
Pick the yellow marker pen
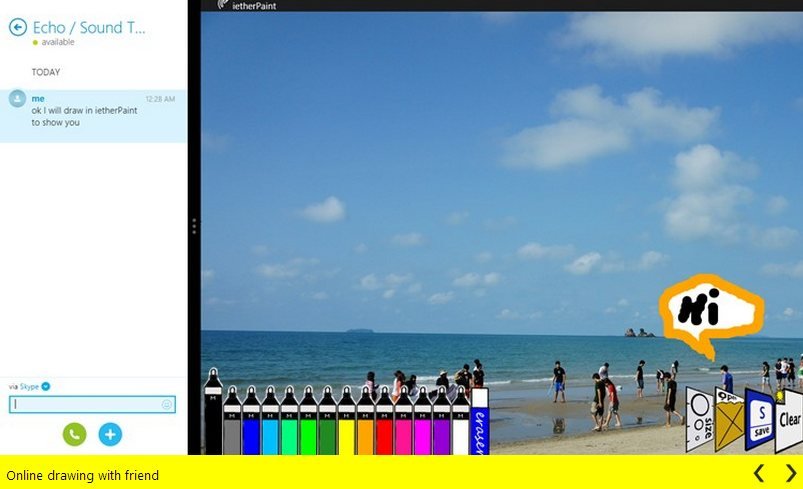tap(346, 421)
